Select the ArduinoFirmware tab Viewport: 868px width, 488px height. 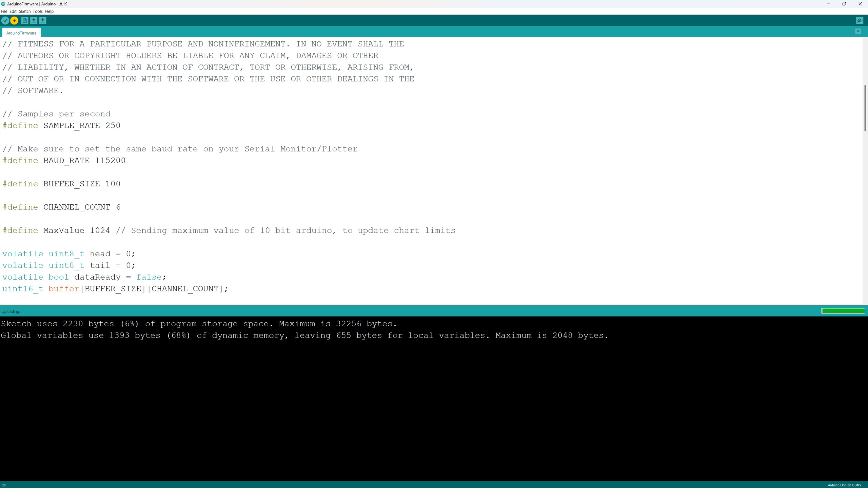[21, 32]
